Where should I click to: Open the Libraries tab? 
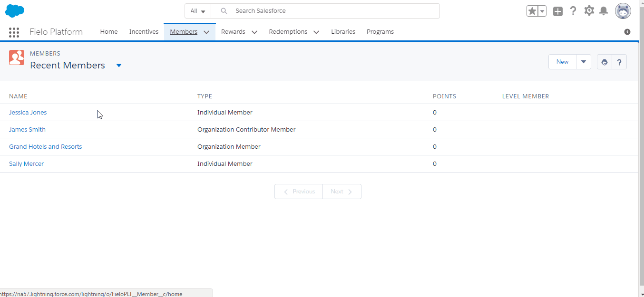tap(343, 32)
